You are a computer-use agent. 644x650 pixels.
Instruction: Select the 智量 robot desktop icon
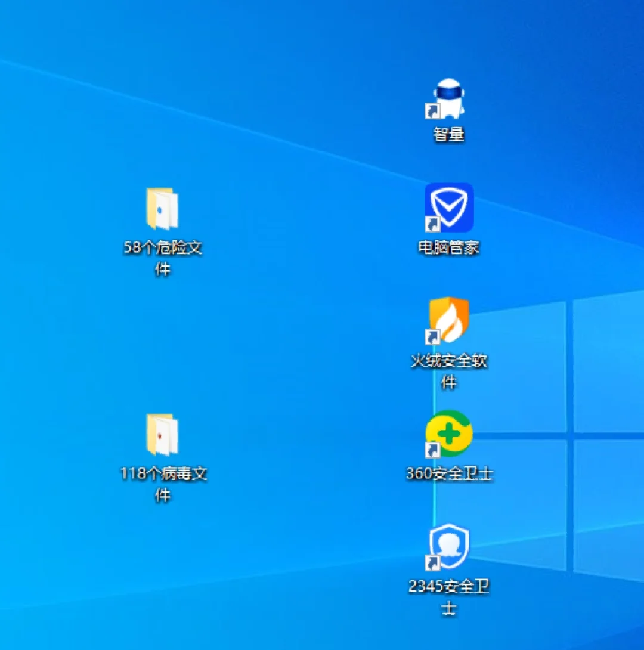pos(449,98)
